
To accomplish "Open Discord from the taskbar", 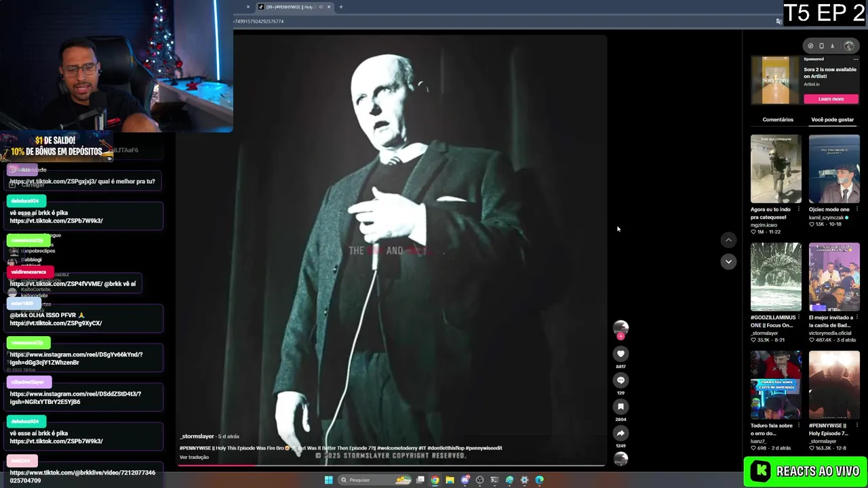I will (x=465, y=480).
